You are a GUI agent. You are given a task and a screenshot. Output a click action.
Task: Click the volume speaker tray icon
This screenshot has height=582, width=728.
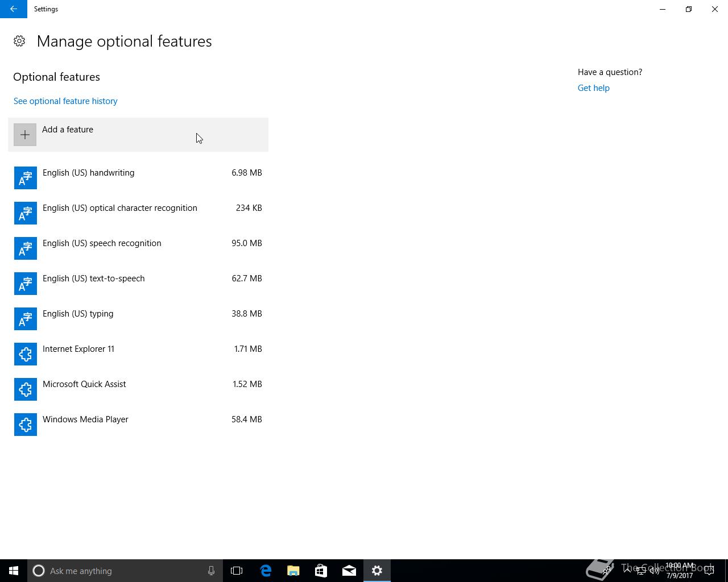[655, 571]
